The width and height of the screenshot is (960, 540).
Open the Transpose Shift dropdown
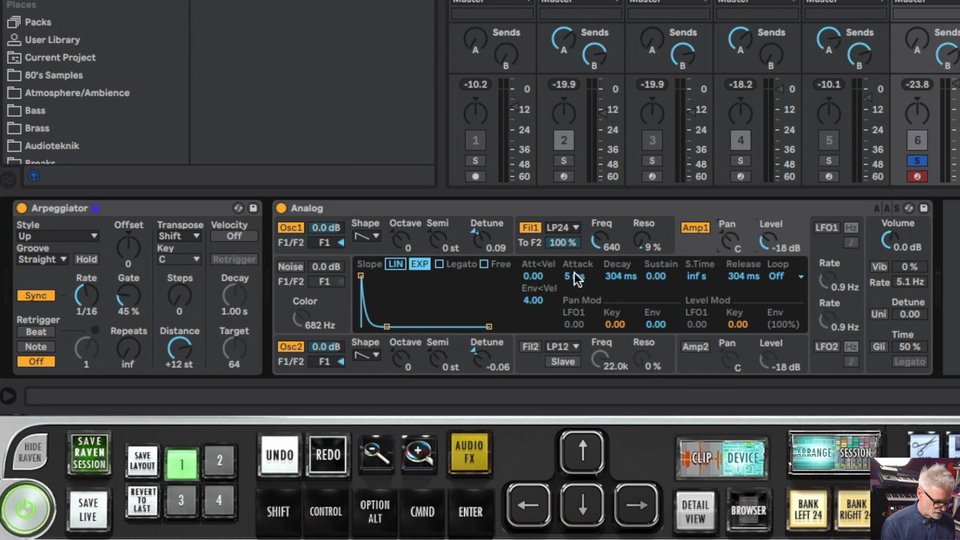pyautogui.click(x=179, y=236)
